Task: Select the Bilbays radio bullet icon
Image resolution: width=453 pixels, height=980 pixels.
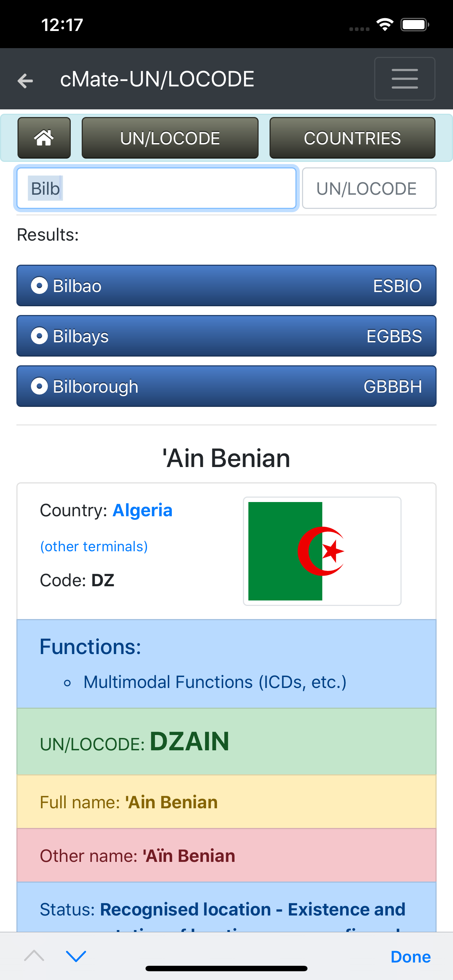Action: (x=39, y=336)
